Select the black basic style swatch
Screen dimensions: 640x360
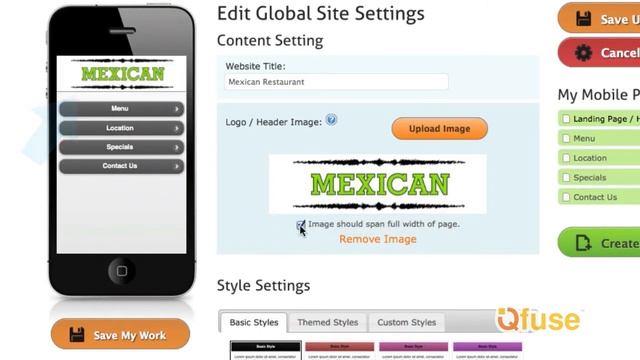click(x=266, y=351)
